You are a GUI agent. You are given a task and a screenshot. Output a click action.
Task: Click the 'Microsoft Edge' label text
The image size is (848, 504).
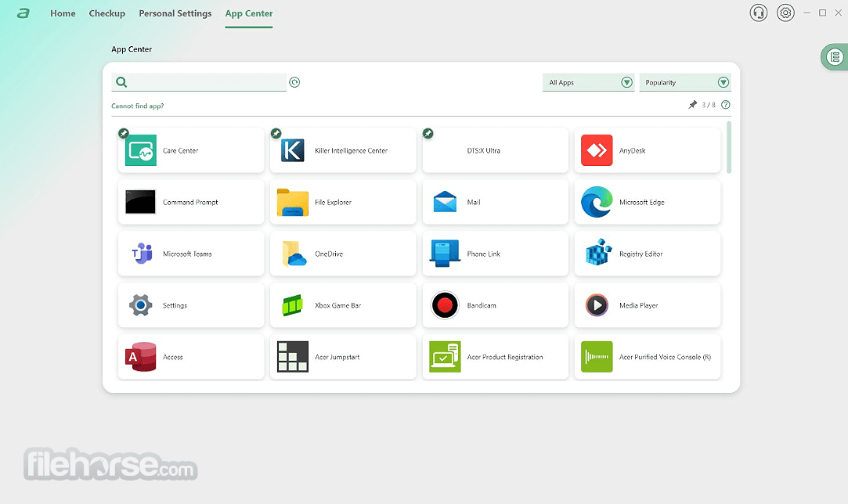(641, 202)
